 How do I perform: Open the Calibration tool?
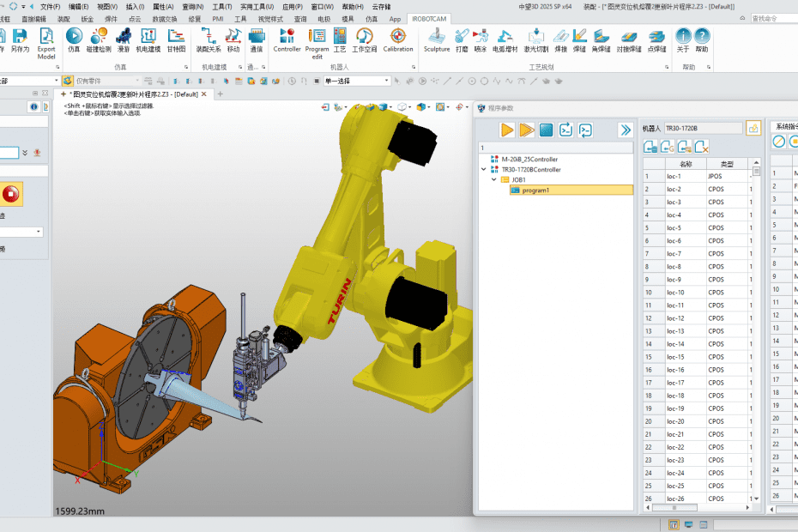tap(397, 39)
